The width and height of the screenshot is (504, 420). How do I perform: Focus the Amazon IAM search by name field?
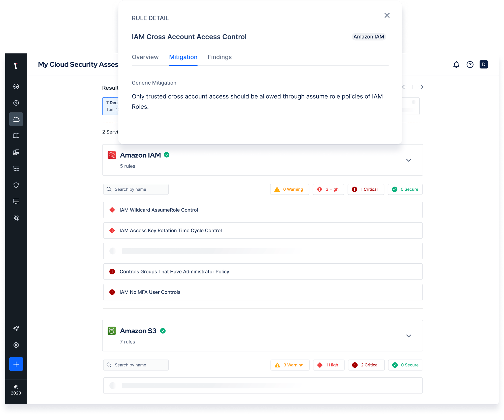tap(136, 189)
